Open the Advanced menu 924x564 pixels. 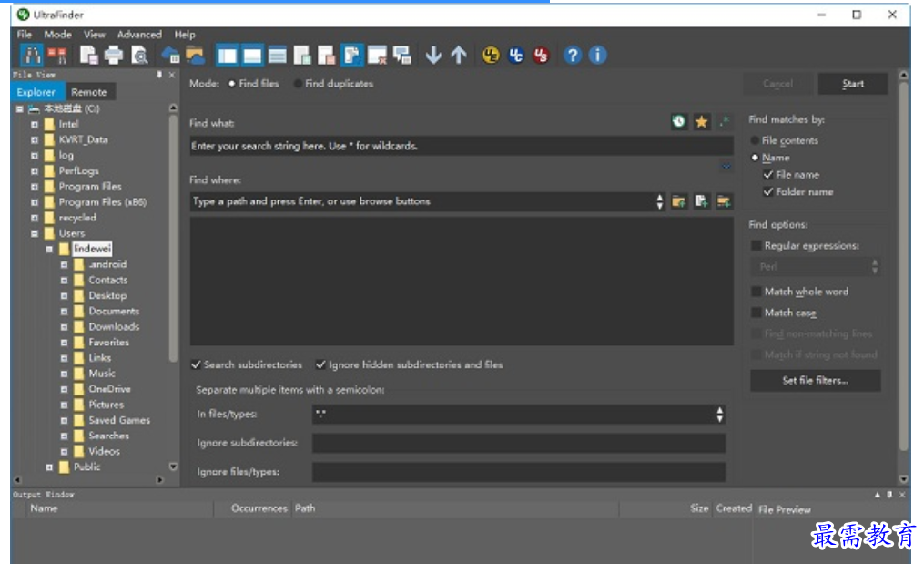pos(139,35)
